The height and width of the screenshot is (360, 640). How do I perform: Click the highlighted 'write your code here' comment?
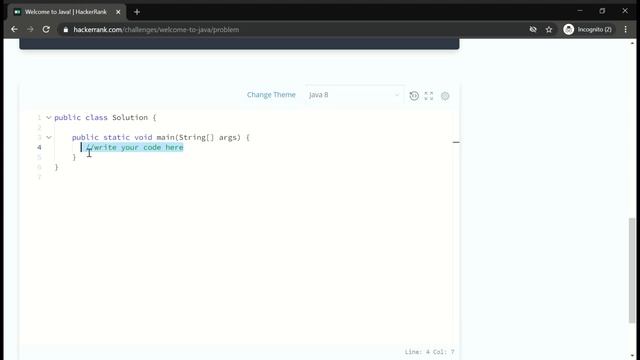pos(134,147)
